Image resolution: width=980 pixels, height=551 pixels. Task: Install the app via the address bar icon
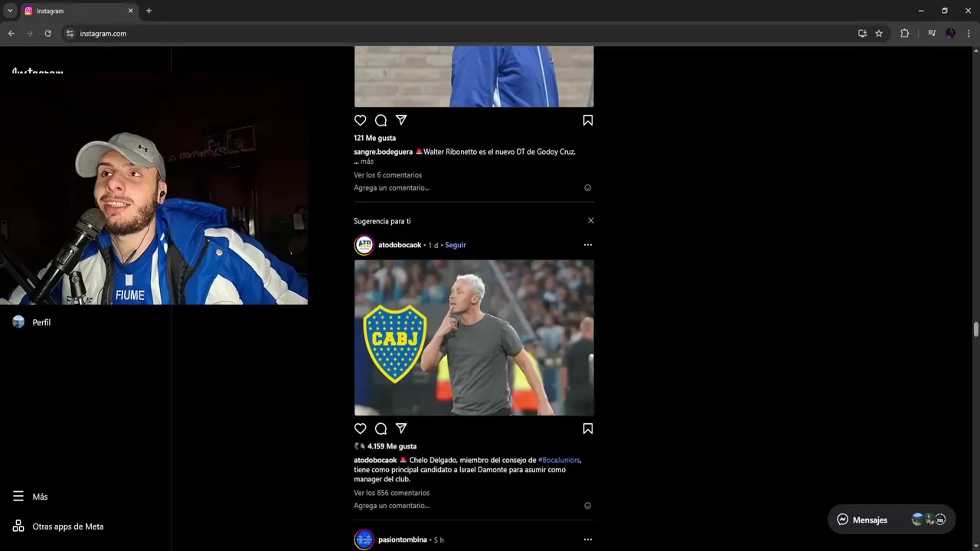[x=862, y=34]
